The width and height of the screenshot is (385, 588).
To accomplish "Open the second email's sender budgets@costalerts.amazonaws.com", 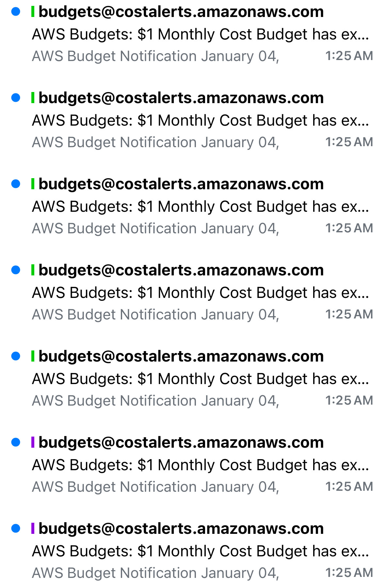I will [x=181, y=98].
